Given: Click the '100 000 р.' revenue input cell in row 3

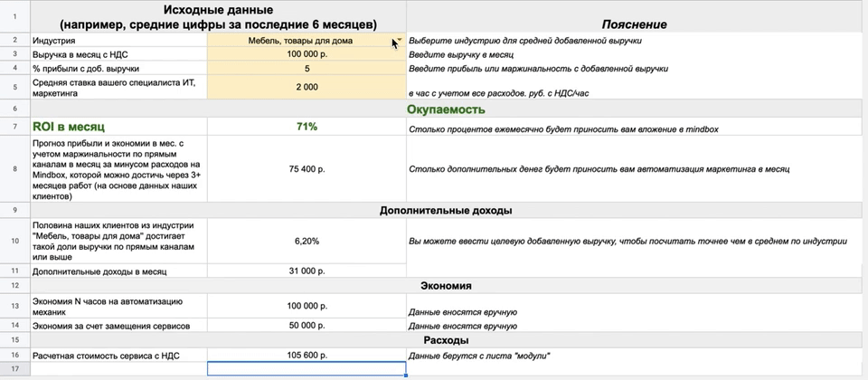Looking at the screenshot, I should point(307,54).
